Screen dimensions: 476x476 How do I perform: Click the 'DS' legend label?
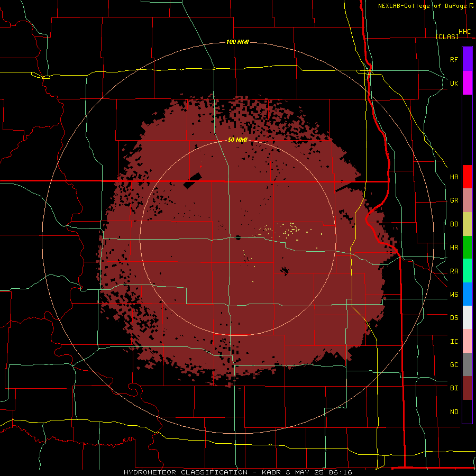[454, 318]
